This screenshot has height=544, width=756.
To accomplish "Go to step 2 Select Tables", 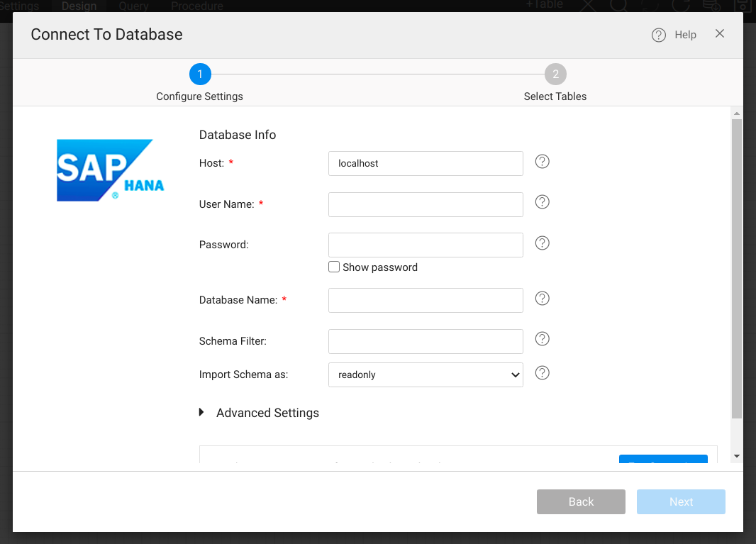I will (555, 74).
